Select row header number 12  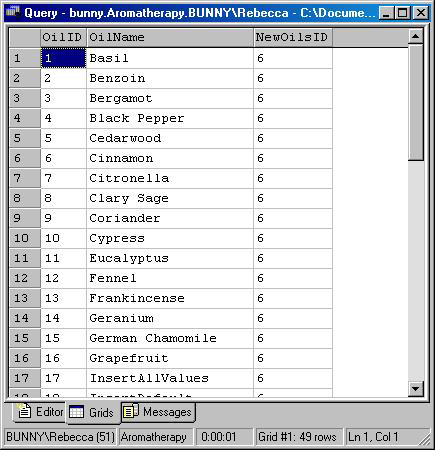pyautogui.click(x=25, y=278)
